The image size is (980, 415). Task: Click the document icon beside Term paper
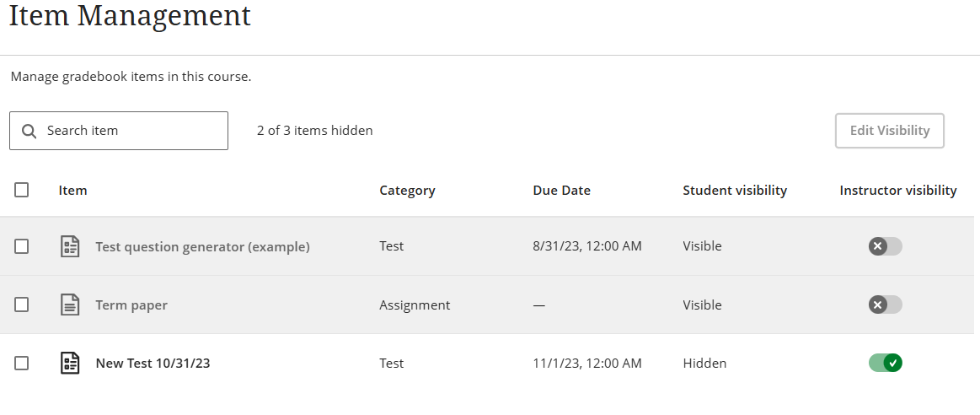pyautogui.click(x=71, y=305)
